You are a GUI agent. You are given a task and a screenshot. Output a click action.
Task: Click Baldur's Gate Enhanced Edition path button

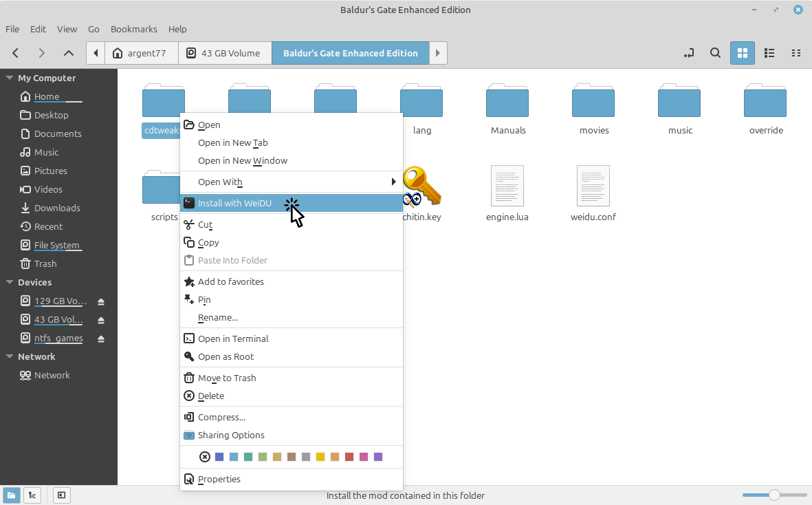click(x=351, y=53)
